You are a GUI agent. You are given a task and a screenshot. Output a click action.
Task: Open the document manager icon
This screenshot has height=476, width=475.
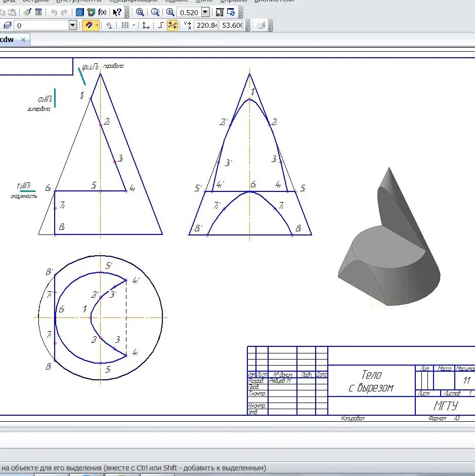pyautogui.click(x=79, y=13)
